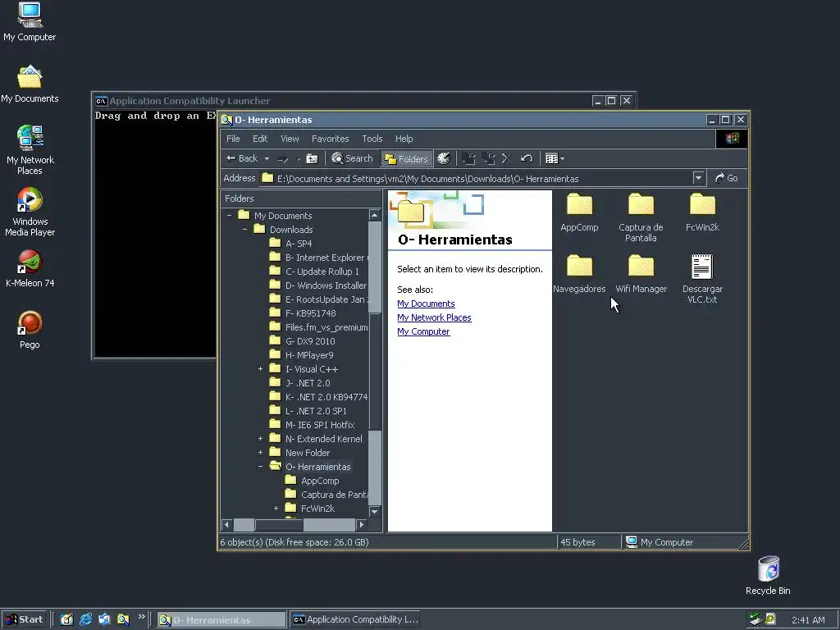Collapse the My Documents tree node
The height and width of the screenshot is (630, 840).
[230, 216]
